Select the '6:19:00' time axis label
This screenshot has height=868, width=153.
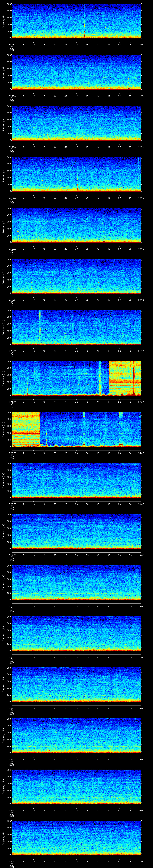click(12, 300)
